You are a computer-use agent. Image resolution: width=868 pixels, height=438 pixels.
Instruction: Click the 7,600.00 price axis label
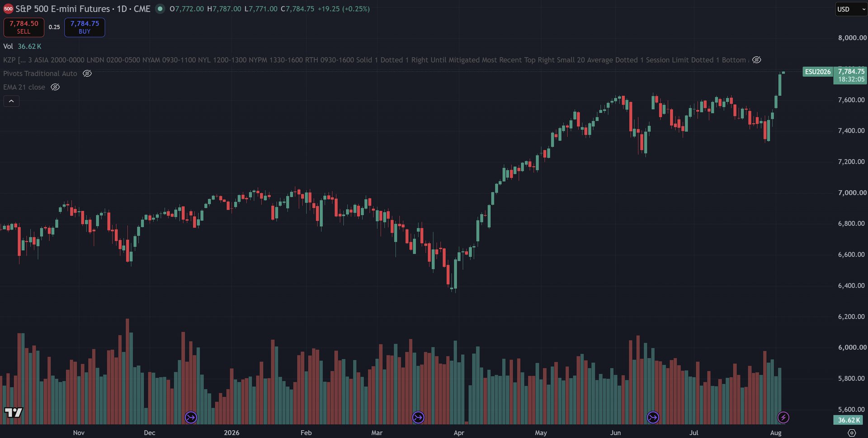coord(852,100)
